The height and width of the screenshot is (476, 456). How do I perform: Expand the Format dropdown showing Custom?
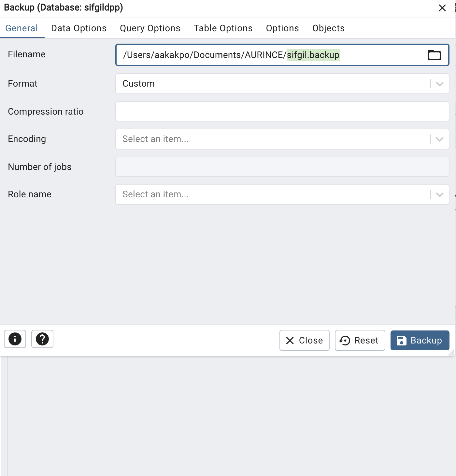point(439,84)
